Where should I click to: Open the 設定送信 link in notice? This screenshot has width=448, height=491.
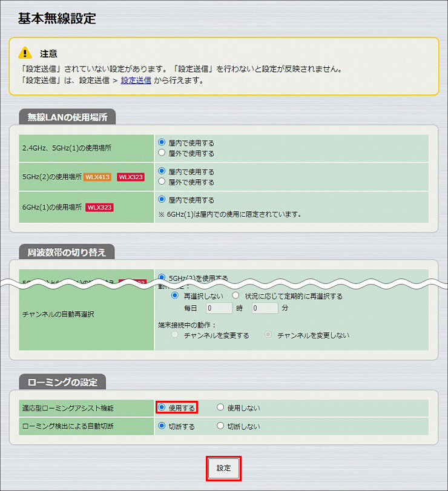click(136, 80)
